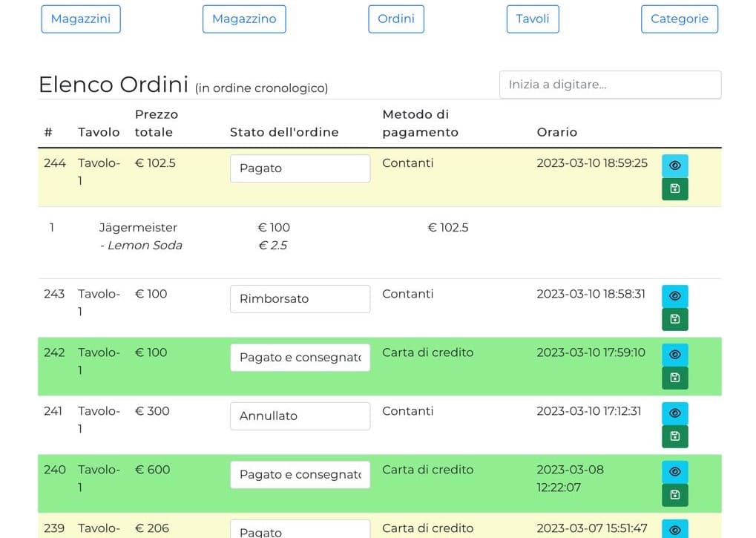Screen dimensions: 756x538
Task: Click the save icon for order 243
Action: 674,319
